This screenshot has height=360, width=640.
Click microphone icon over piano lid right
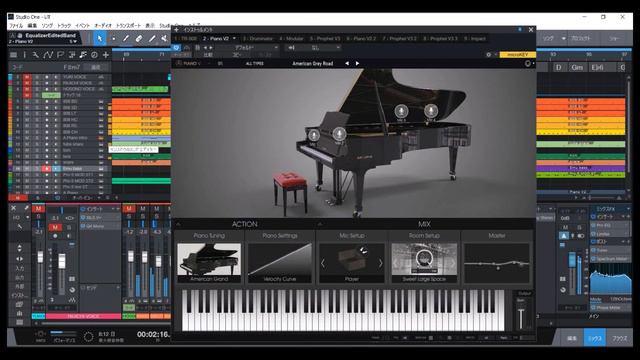[x=431, y=111]
